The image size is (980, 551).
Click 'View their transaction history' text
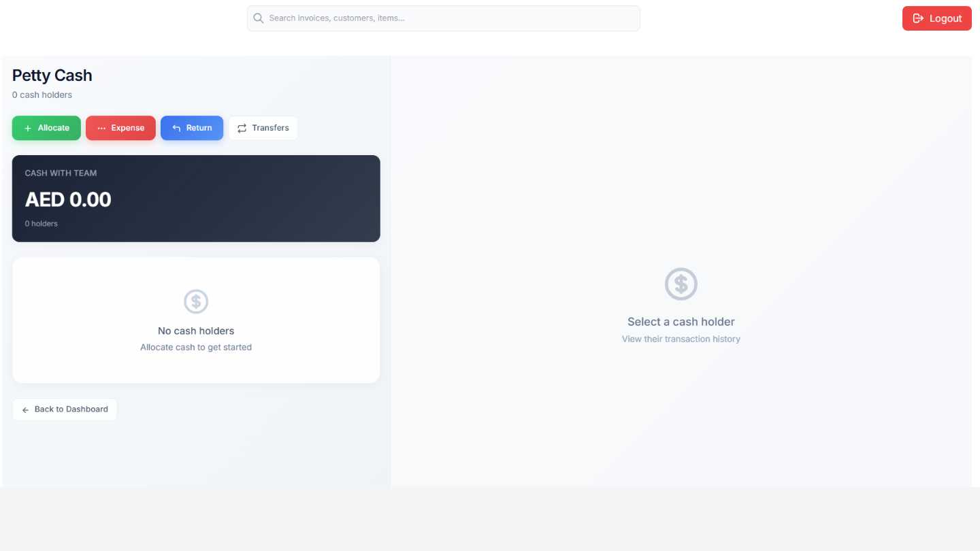point(681,339)
